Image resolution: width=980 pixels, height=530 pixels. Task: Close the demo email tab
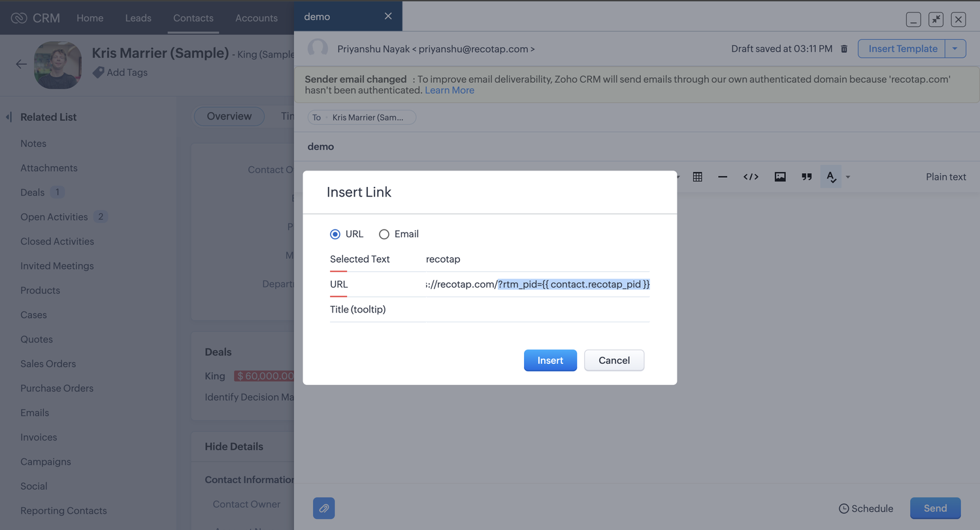point(388,16)
